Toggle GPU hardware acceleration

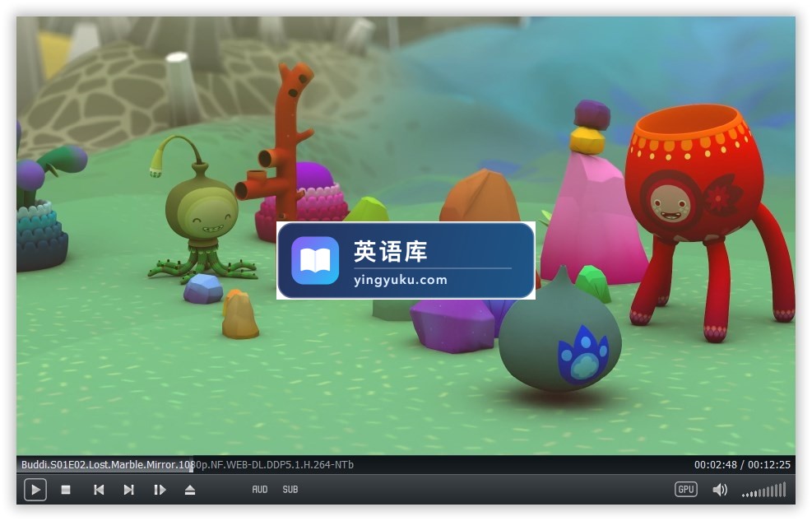685,490
